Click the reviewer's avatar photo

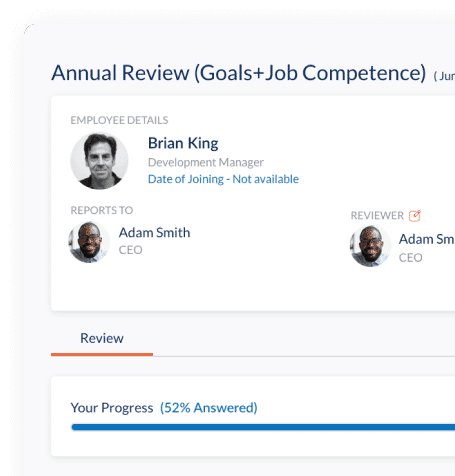(x=370, y=246)
